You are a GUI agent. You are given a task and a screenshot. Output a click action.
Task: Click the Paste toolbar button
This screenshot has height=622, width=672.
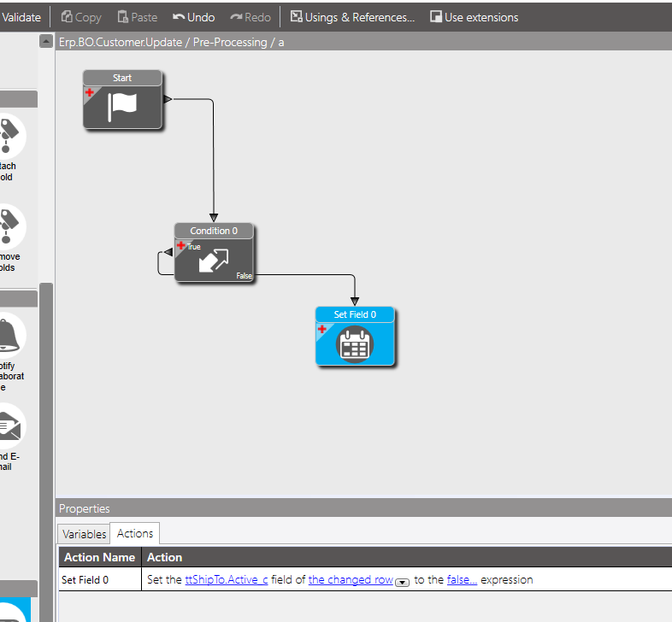click(x=138, y=17)
